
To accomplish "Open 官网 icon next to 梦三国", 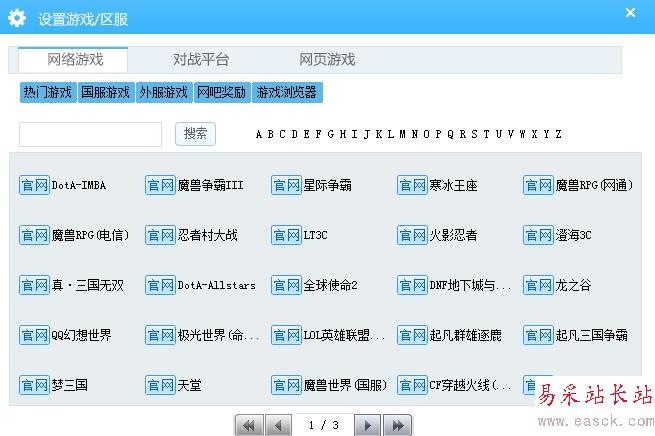I will (34, 385).
